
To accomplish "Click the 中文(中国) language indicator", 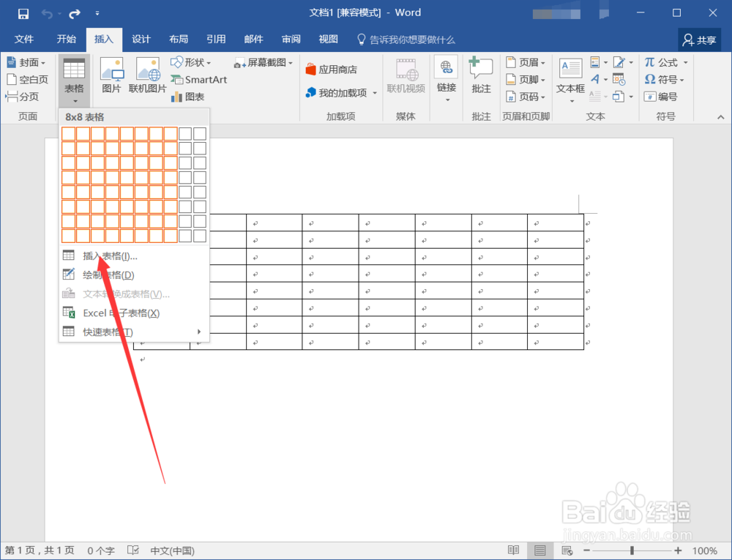I will click(172, 550).
